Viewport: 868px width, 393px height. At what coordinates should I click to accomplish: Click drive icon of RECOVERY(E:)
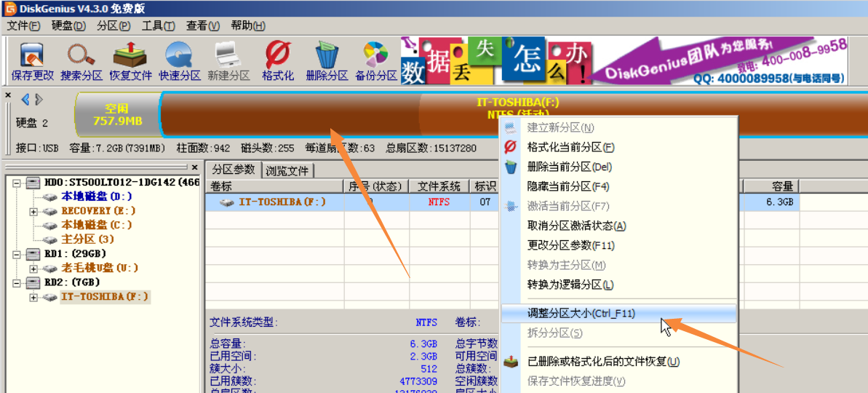[50, 212]
